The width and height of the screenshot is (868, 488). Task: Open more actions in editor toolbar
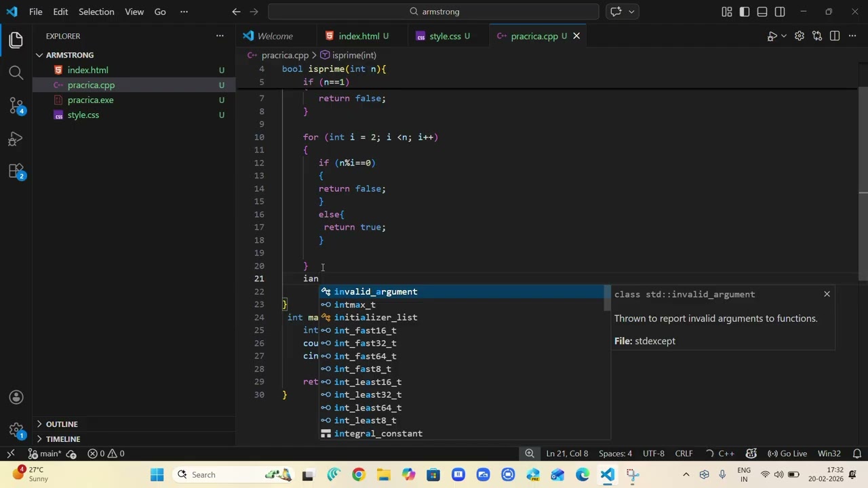click(x=852, y=36)
